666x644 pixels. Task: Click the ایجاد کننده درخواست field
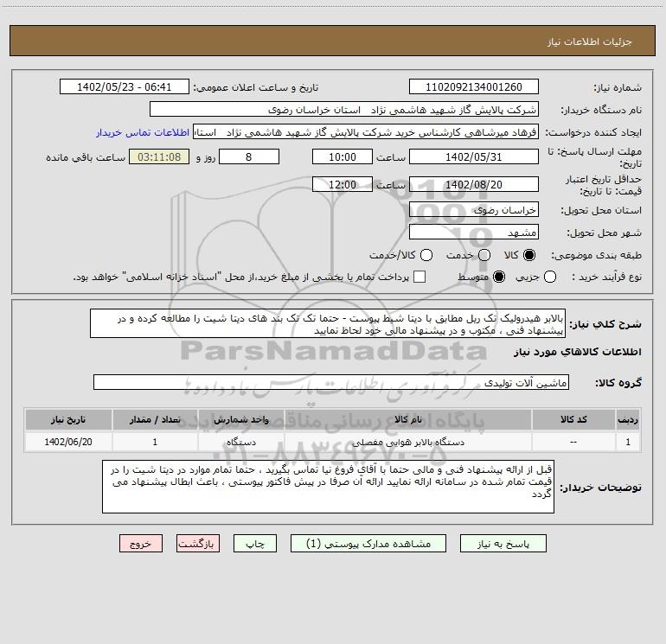pyautogui.click(x=366, y=131)
